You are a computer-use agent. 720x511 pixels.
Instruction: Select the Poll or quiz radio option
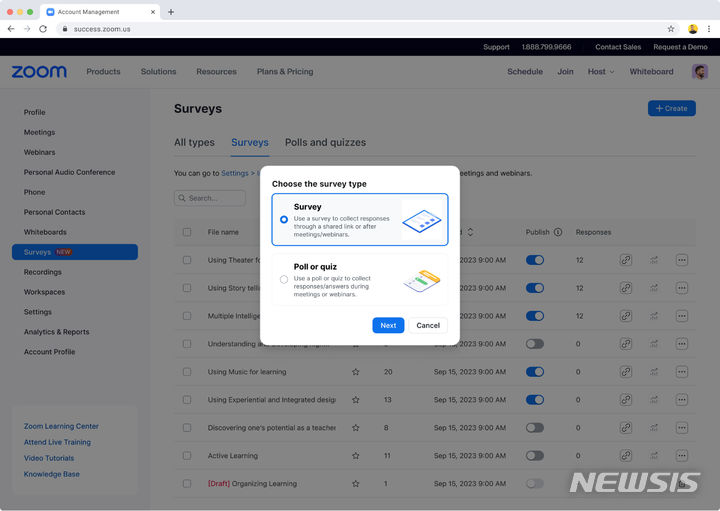[x=284, y=279]
